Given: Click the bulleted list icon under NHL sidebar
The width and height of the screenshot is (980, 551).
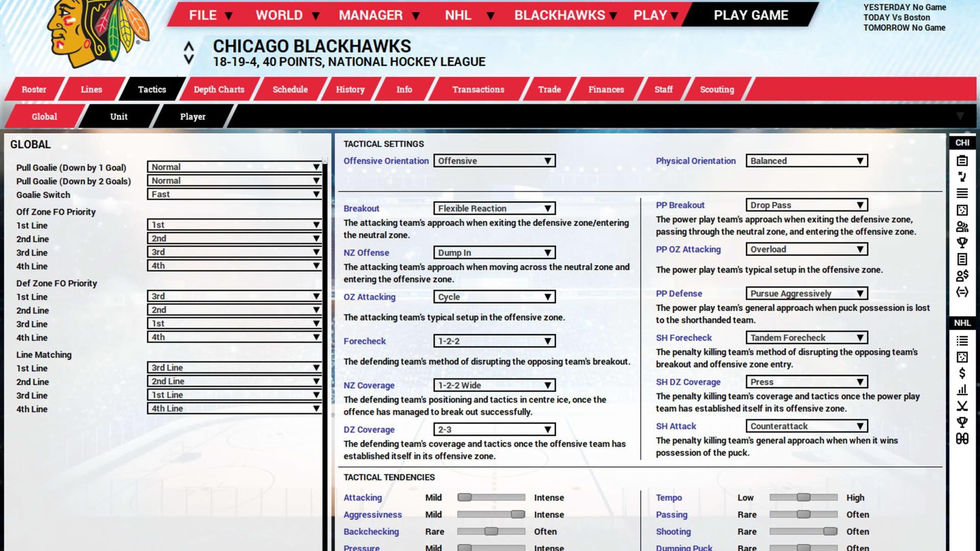Looking at the screenshot, I should tap(962, 340).
